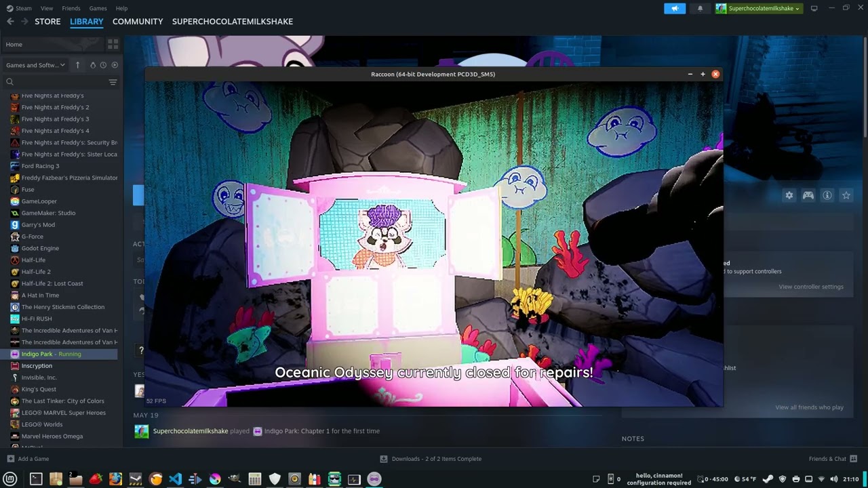Click Steam taskbar launcher icon

tap(135, 479)
